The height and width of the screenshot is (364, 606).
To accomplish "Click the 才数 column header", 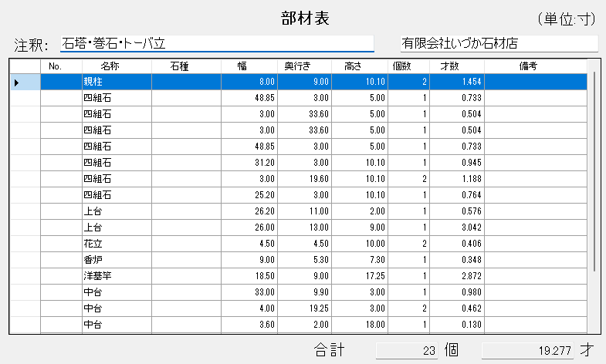I will click(x=457, y=66).
